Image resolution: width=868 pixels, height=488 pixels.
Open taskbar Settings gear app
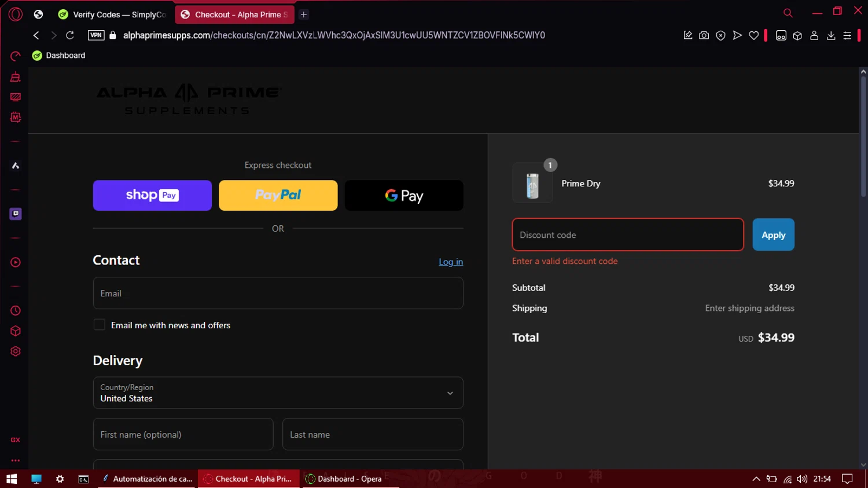60,479
